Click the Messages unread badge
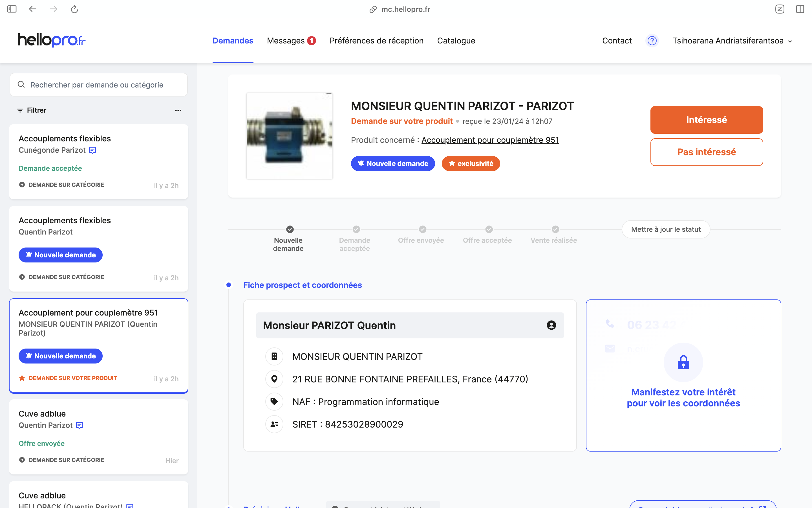812x508 pixels. [x=311, y=41]
